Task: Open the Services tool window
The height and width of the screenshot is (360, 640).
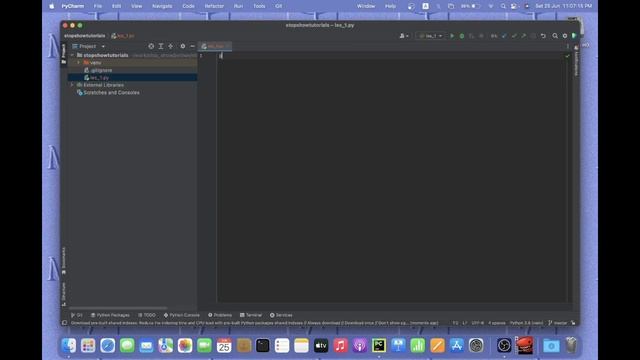Action: 281,315
